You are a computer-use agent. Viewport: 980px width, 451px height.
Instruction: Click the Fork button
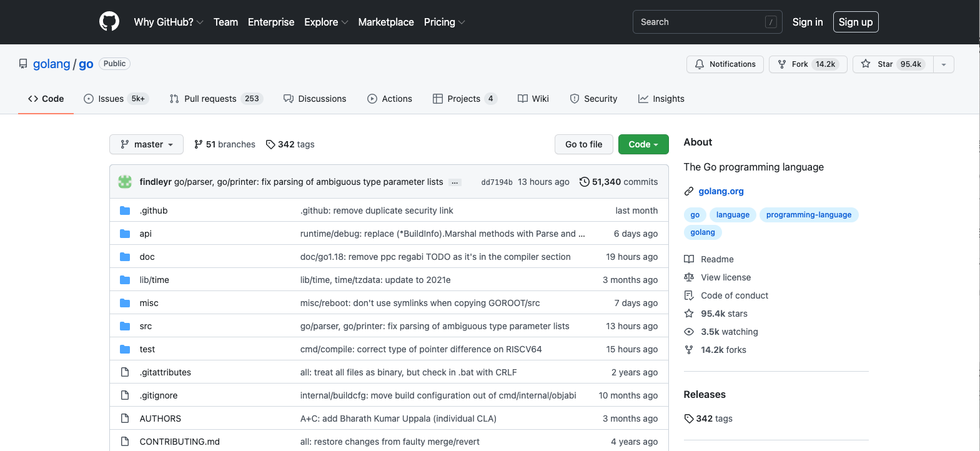click(x=808, y=64)
